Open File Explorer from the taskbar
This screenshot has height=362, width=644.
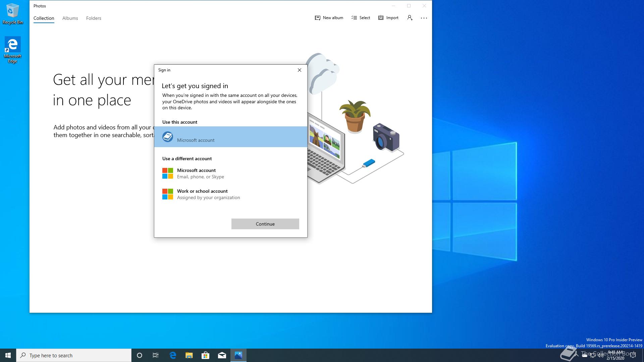point(189,355)
